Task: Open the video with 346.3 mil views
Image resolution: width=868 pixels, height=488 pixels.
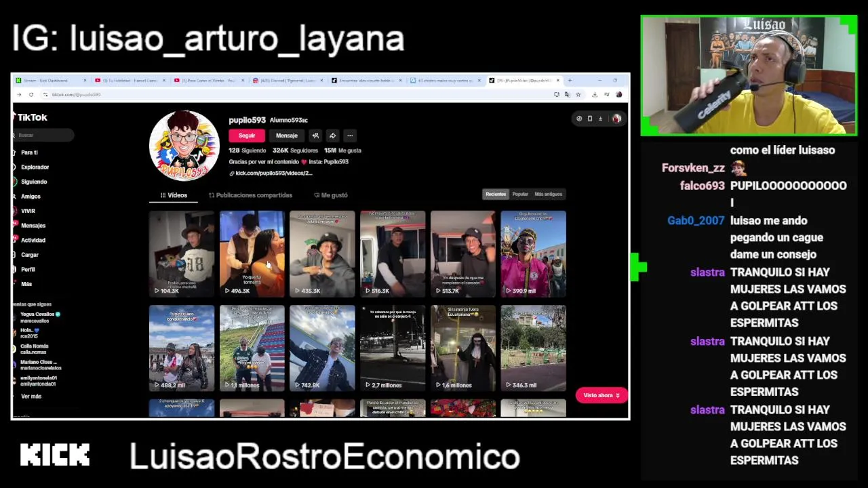Action: [533, 348]
